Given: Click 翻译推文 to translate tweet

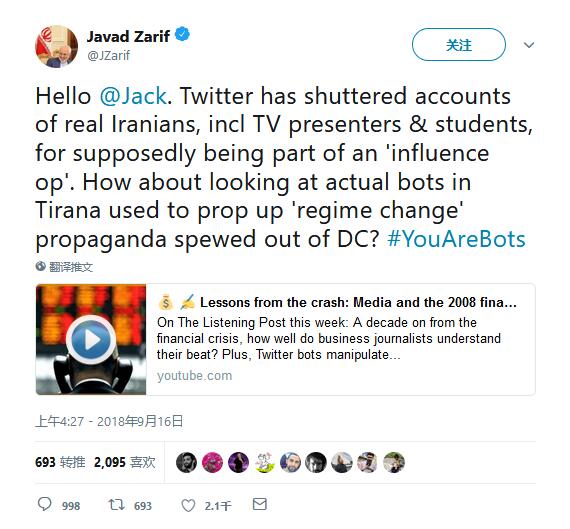Looking at the screenshot, I should click(71, 267).
